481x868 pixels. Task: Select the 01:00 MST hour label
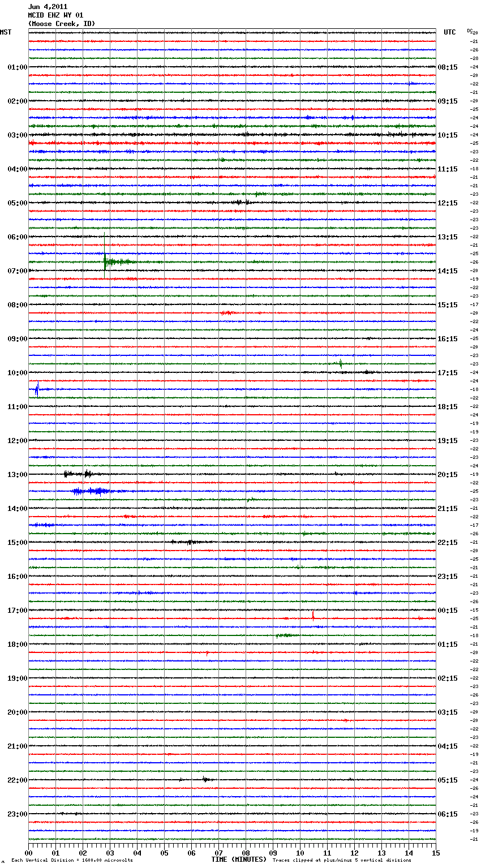(18, 67)
